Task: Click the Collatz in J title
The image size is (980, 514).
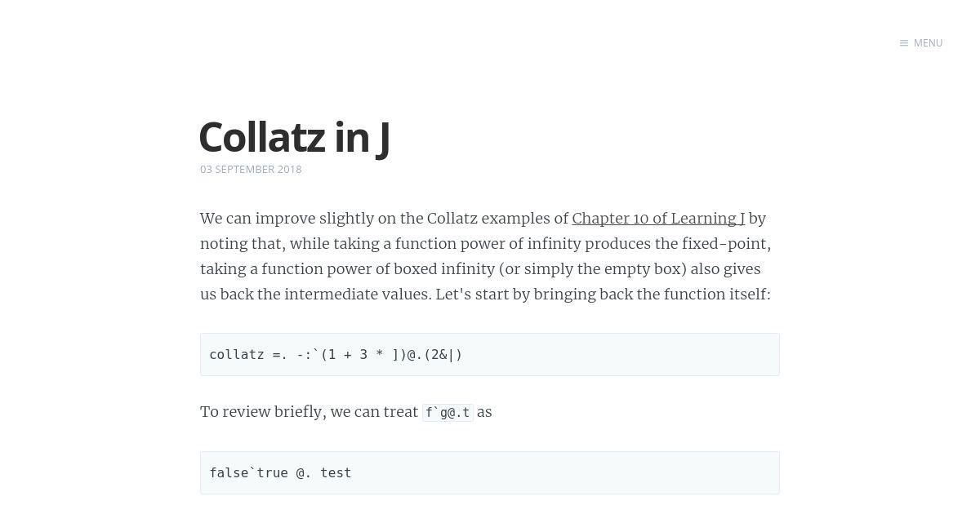Action: pos(295,137)
